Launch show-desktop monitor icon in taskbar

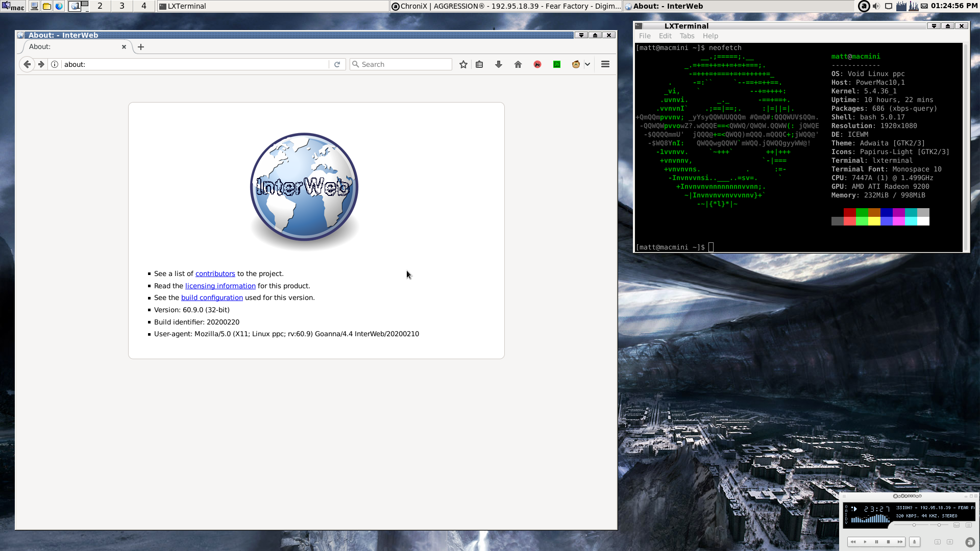[34, 6]
